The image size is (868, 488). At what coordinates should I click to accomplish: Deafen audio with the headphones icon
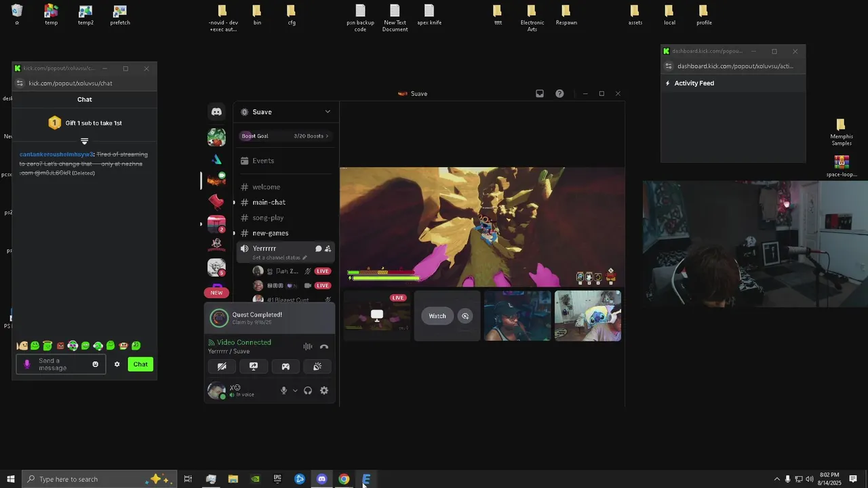(x=308, y=390)
